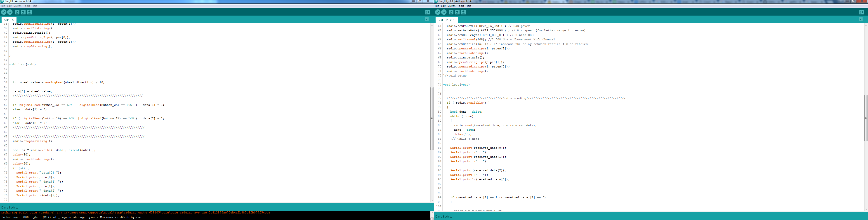This screenshot has width=868, height=220.
Task: Create a new sketch in the Car_TX window
Action: [17, 12]
